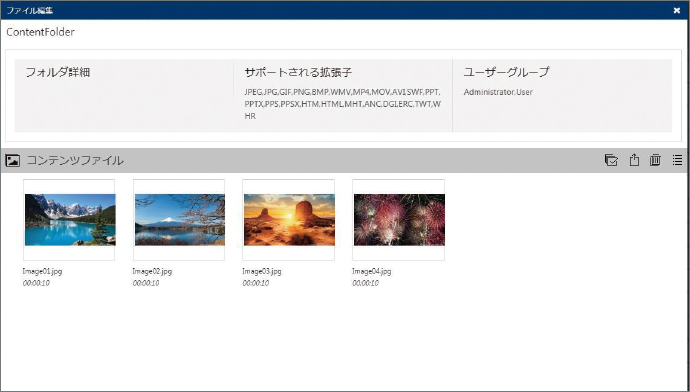Screen dimensions: 690x392
Task: Click the ContentFolder name label
Action: pos(40,32)
